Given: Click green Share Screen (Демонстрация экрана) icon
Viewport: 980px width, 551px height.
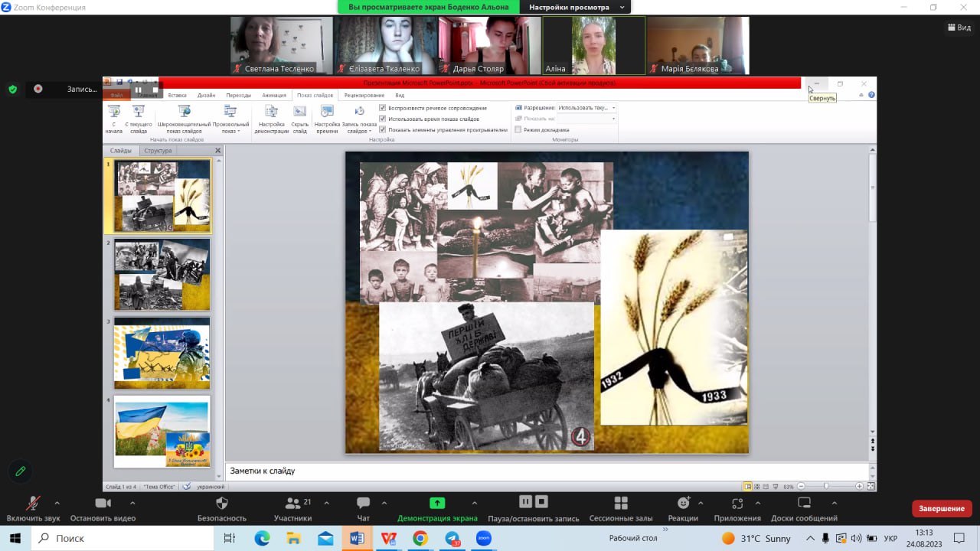Looking at the screenshot, I should (x=437, y=503).
